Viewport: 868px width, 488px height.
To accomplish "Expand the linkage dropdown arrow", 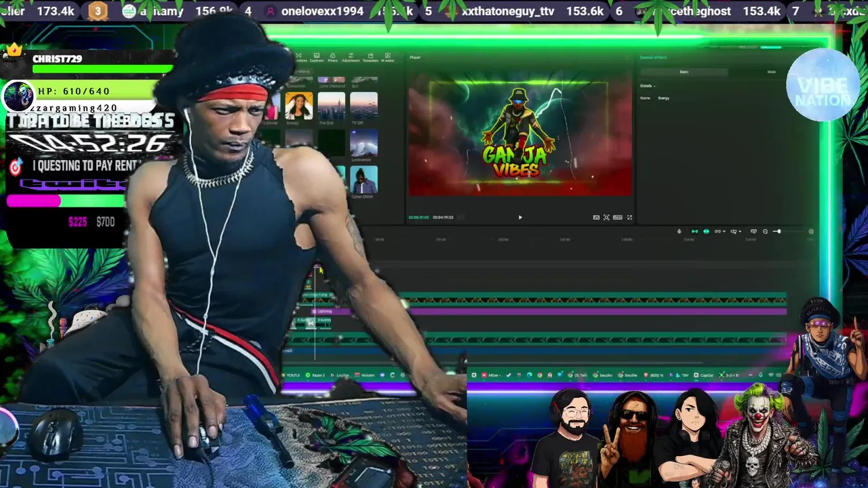I will pyautogui.click(x=724, y=231).
